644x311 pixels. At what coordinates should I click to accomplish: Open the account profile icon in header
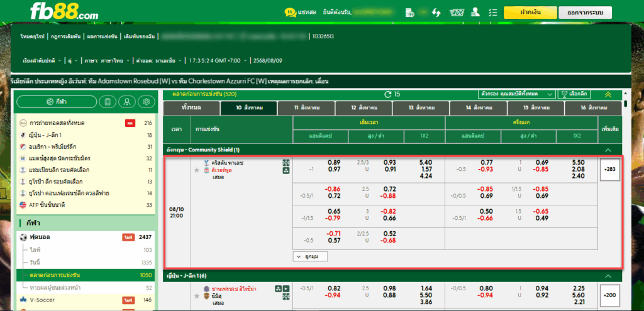click(475, 13)
